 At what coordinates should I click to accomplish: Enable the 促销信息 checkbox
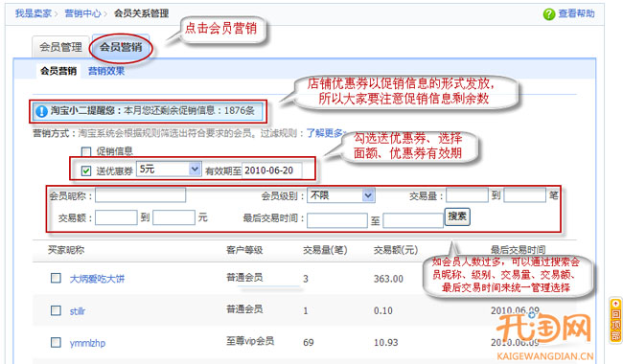click(86, 151)
